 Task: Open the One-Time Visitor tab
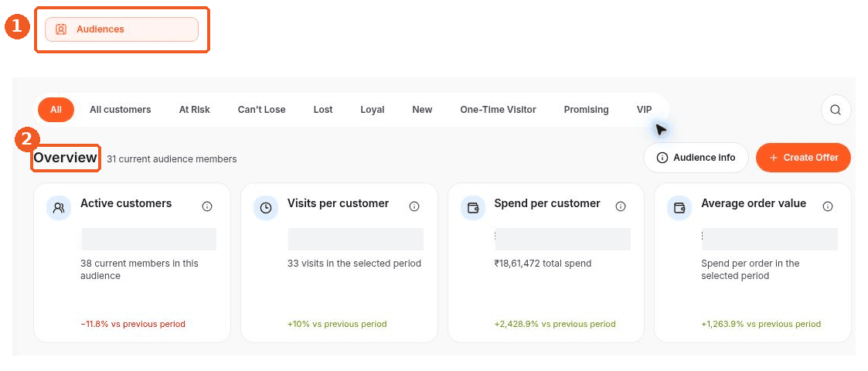pyautogui.click(x=498, y=110)
